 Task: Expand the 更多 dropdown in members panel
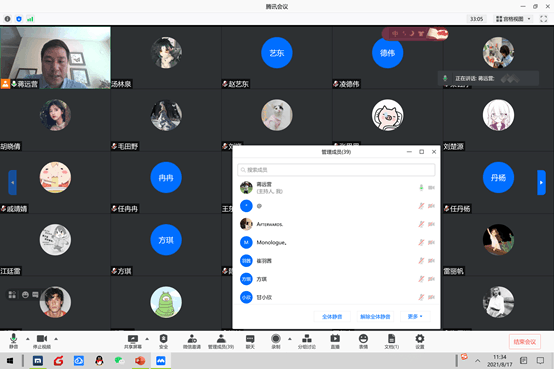[415, 316]
